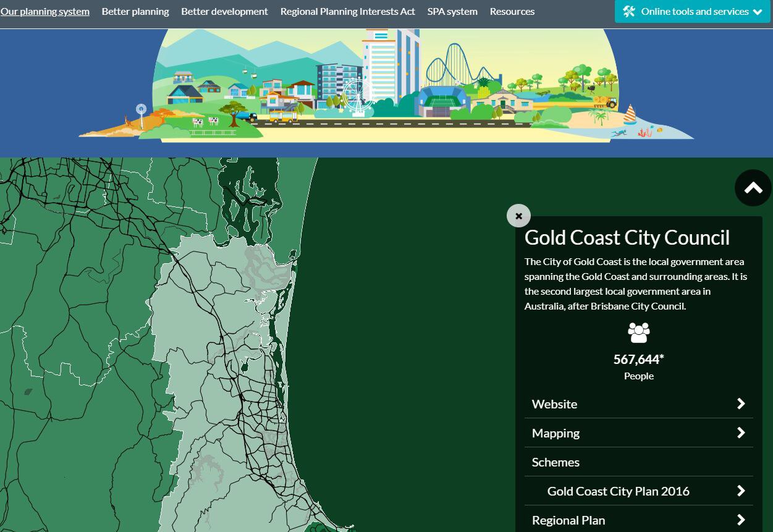773x532 pixels.
Task: Click the scroll-to-top arrow icon
Action: click(x=753, y=187)
